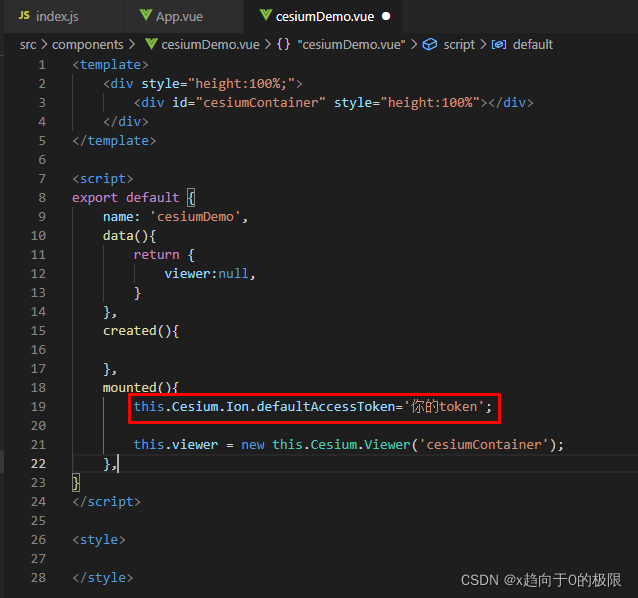Expand the chevron after components breadcrumb
638x598 pixels.
pyautogui.click(x=131, y=44)
